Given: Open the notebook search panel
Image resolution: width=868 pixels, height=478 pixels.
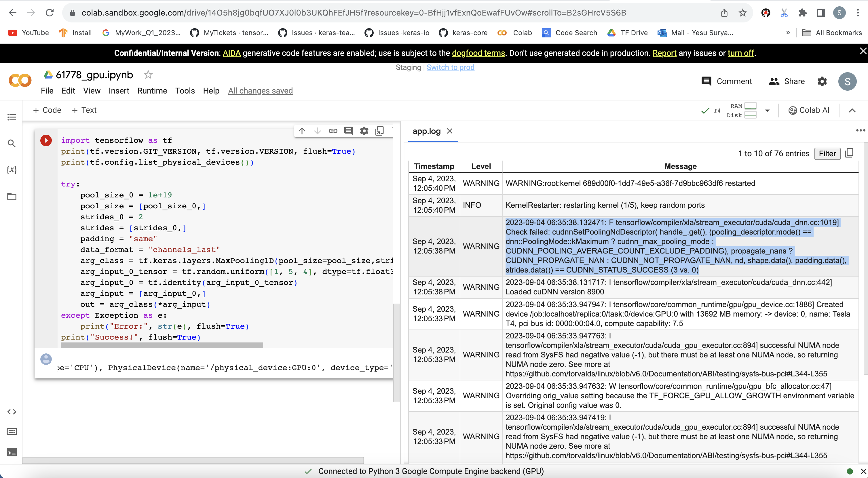Looking at the screenshot, I should pos(12,144).
